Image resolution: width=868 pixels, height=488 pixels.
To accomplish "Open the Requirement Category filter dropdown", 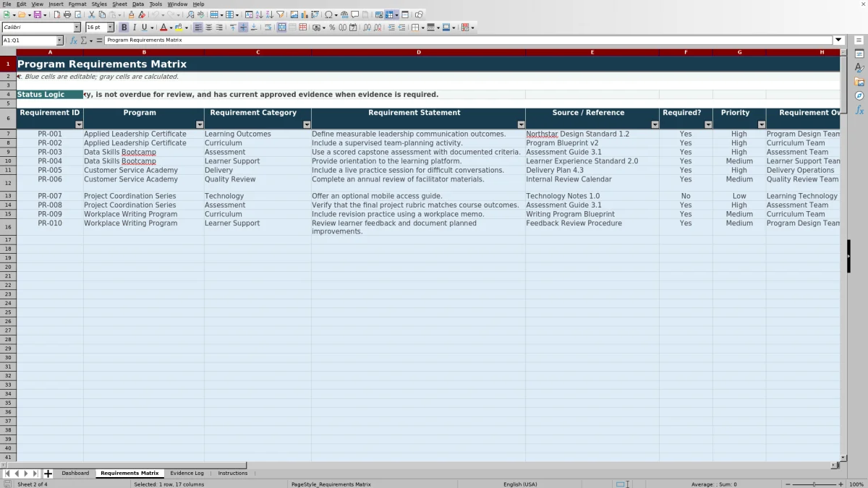I will tap(307, 124).
